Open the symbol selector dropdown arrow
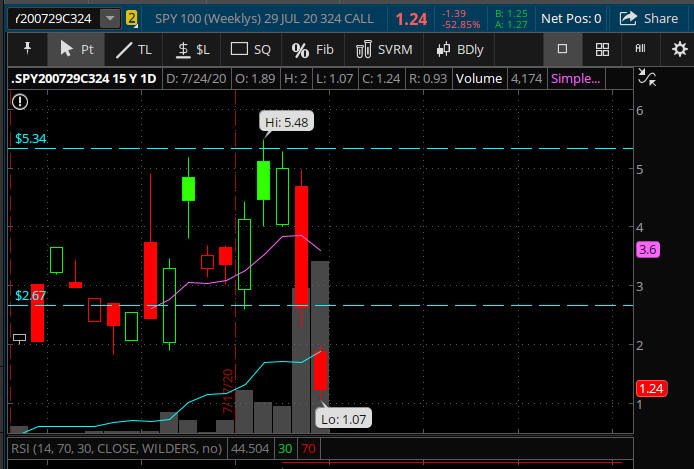Viewport: 694px width, 469px height. (108, 18)
